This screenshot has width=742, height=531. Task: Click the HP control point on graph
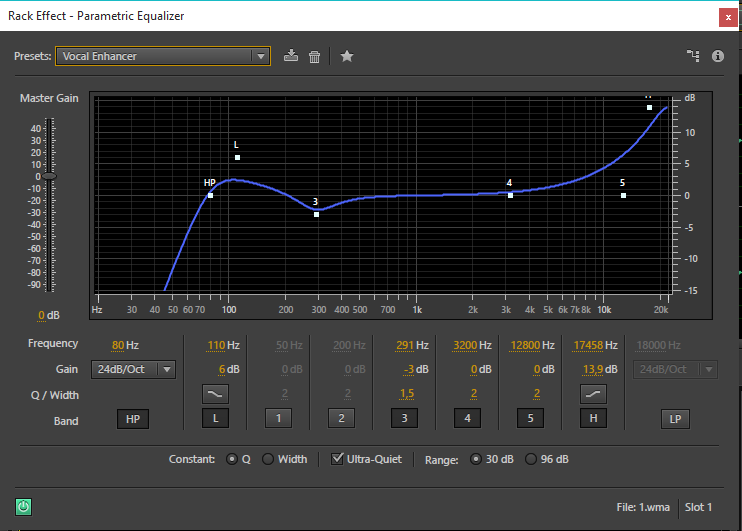[x=211, y=195]
